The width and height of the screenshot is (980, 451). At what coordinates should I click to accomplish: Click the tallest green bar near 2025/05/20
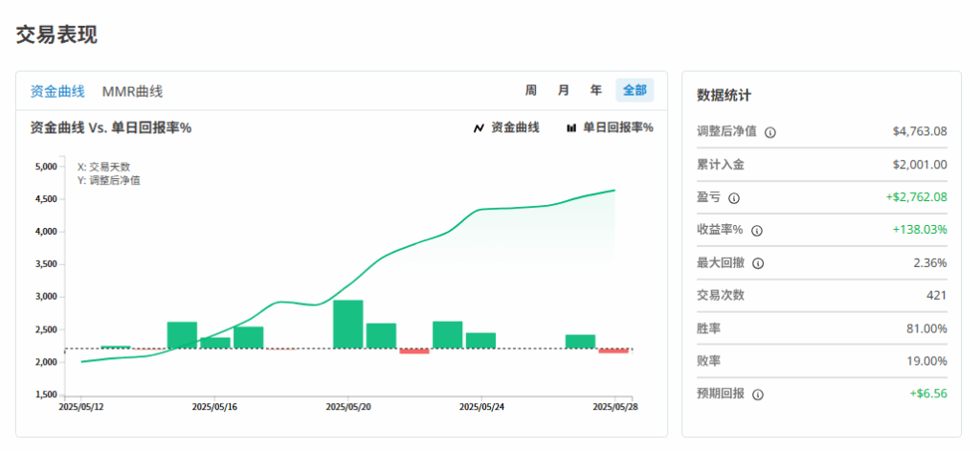pos(348,325)
